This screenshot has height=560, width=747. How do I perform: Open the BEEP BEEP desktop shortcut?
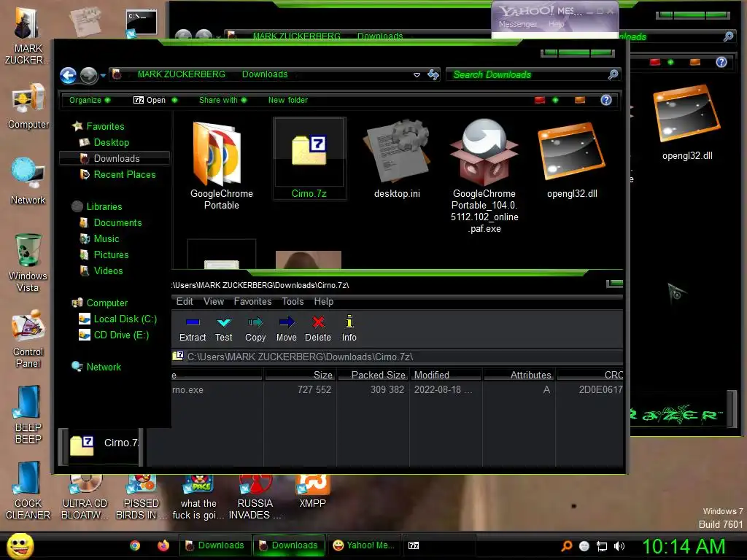tap(28, 414)
